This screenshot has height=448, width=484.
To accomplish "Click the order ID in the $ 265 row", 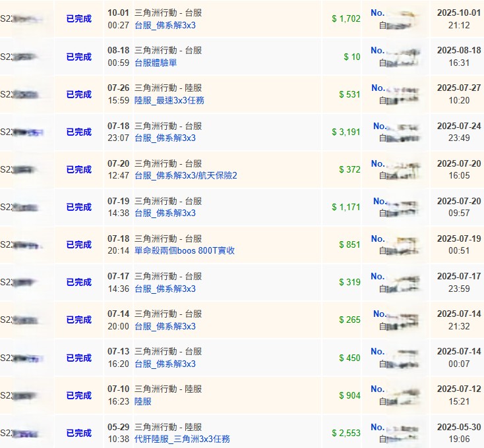I will point(18,320).
